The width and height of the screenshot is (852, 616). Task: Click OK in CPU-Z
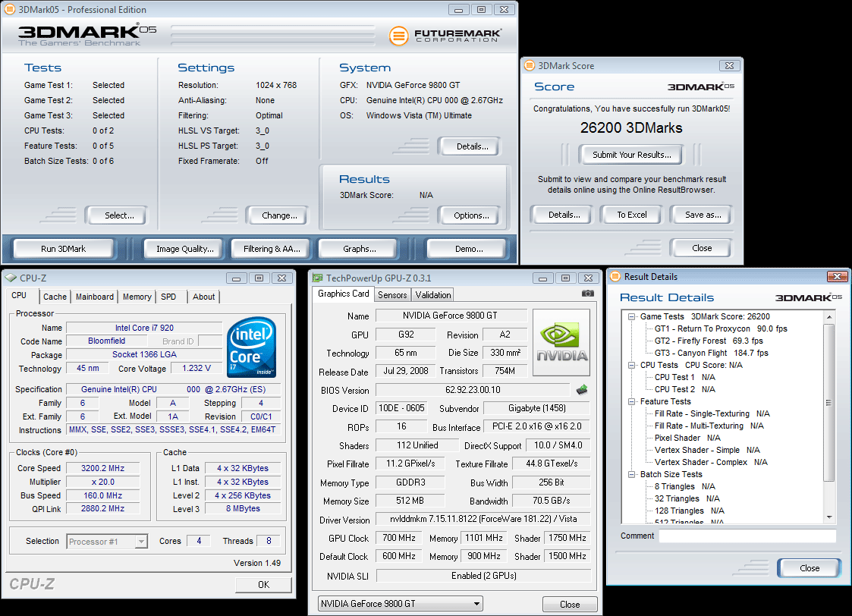263,584
